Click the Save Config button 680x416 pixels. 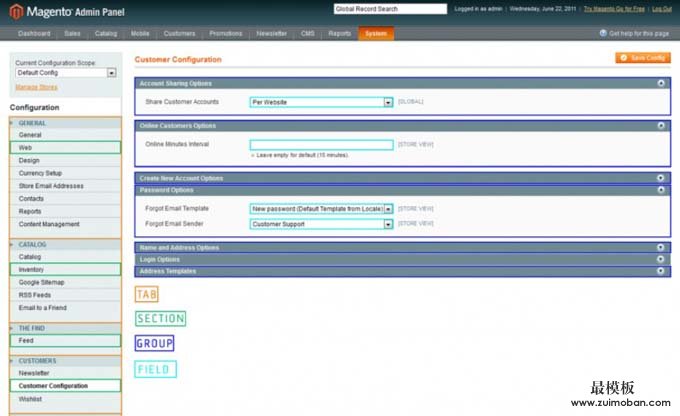[x=643, y=58]
